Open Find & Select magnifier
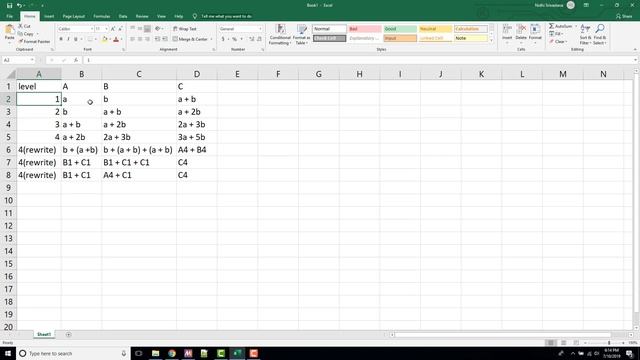 (600, 34)
